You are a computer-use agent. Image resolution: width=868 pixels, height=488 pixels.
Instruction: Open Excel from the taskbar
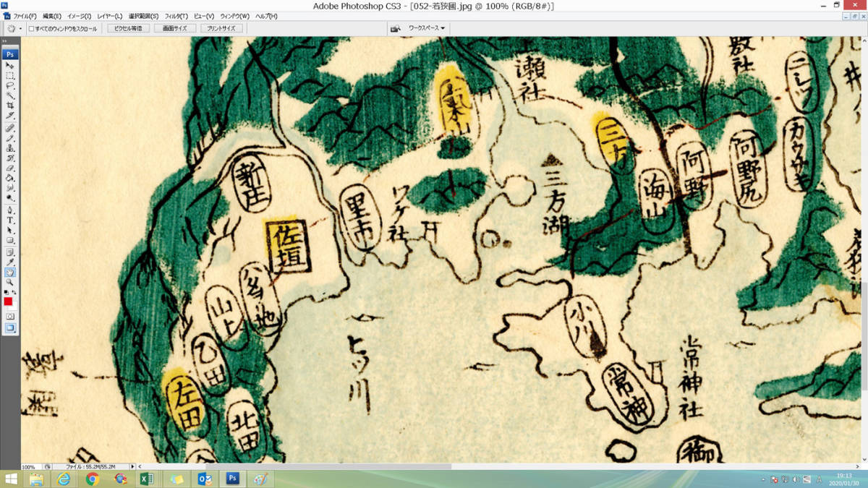148,479
